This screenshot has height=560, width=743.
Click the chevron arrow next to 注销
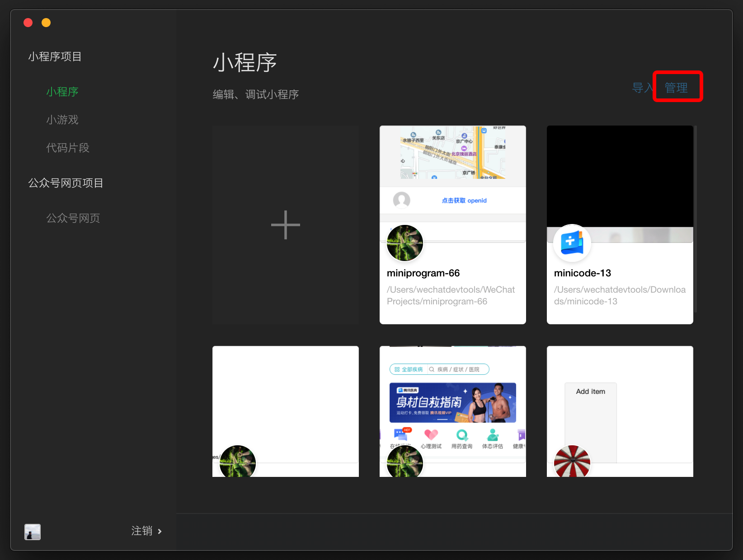pyautogui.click(x=160, y=532)
